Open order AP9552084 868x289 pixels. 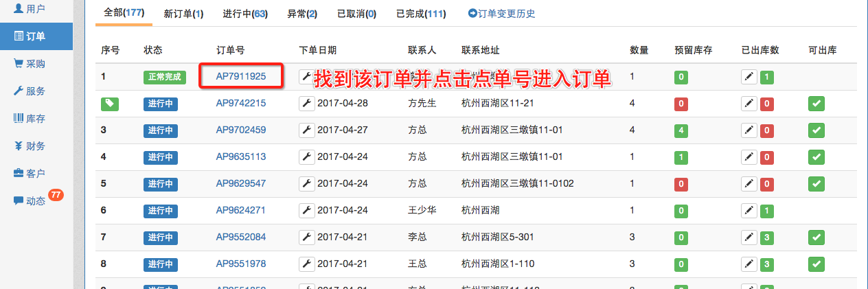point(241,237)
